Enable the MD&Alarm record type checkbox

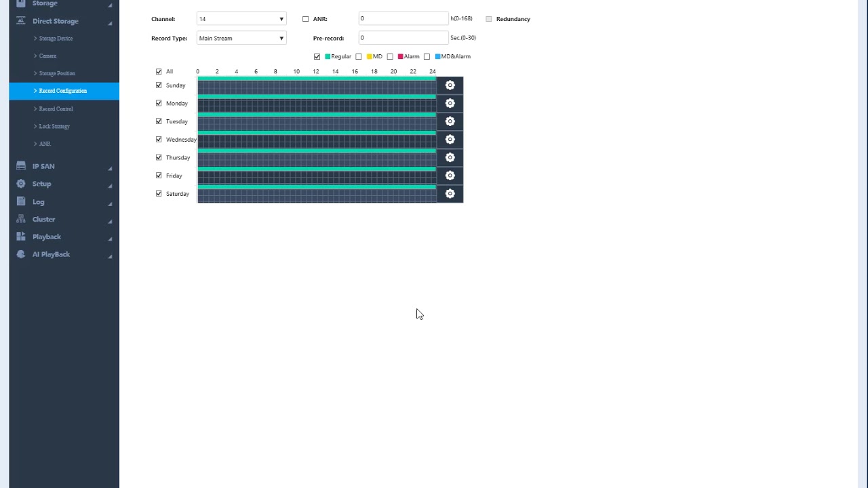coord(427,56)
